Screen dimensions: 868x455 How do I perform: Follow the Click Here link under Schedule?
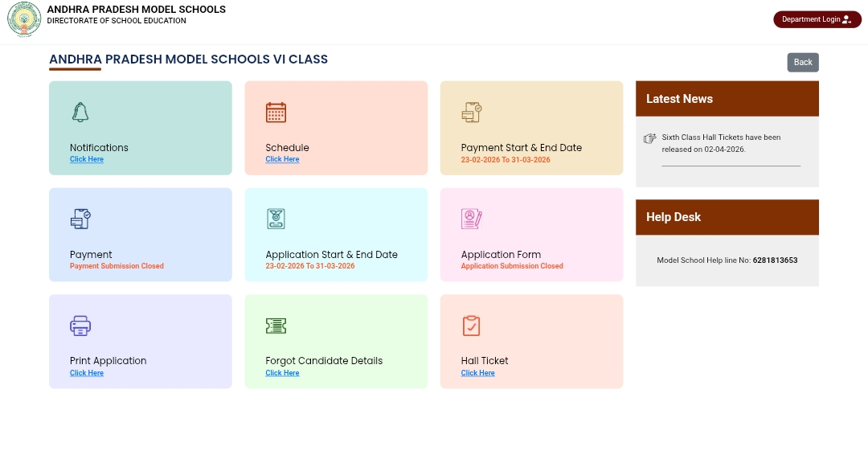point(282,159)
